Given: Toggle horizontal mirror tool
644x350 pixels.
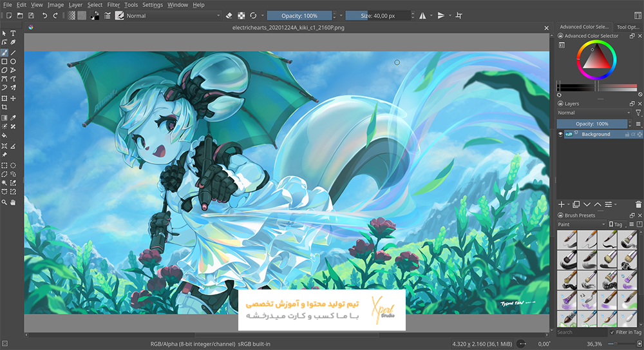Looking at the screenshot, I should (422, 15).
